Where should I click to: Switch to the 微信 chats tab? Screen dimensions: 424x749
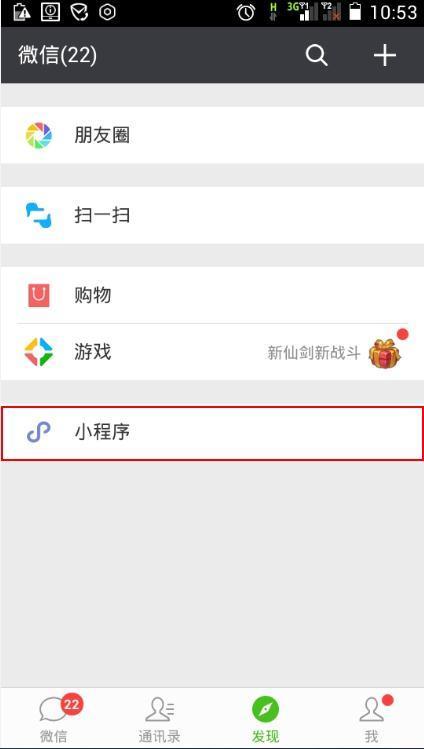(53, 719)
